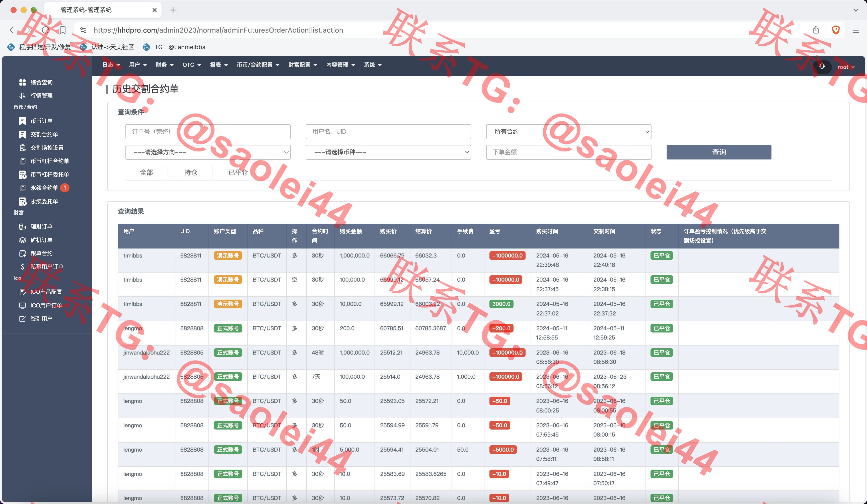Open 认准->天美社区 bookmark
Image resolution: width=867 pixels, height=504 pixels.
pyautogui.click(x=107, y=47)
